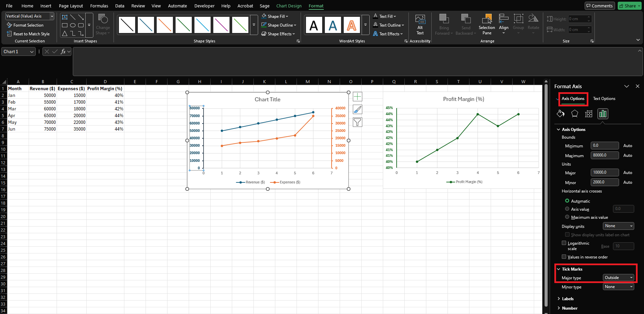Switch to the Chart Design ribbon tab

click(x=288, y=6)
